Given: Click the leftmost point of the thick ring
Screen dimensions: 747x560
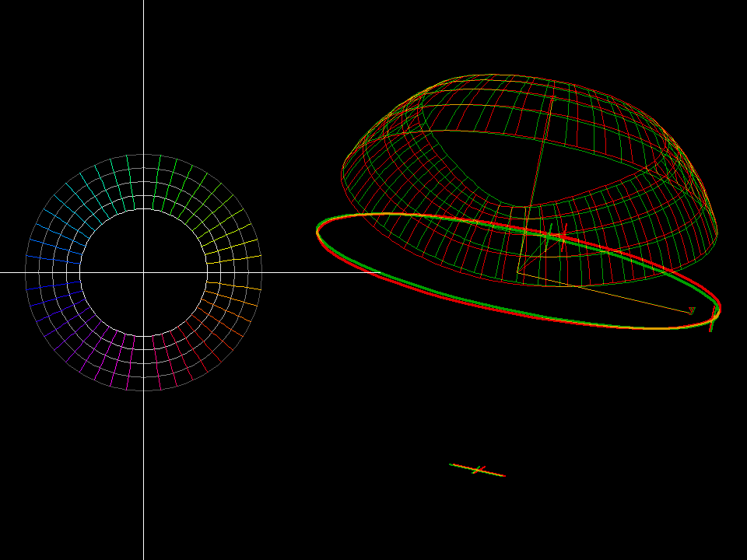Looking at the screenshot, I should pos(318,231).
